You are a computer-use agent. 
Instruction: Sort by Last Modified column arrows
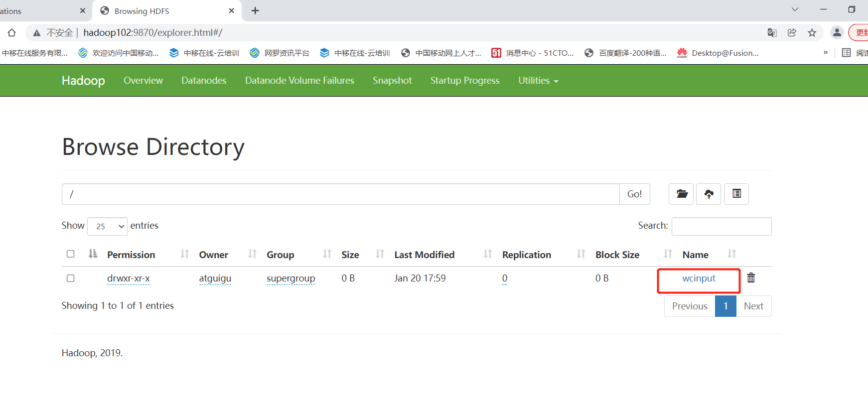488,254
